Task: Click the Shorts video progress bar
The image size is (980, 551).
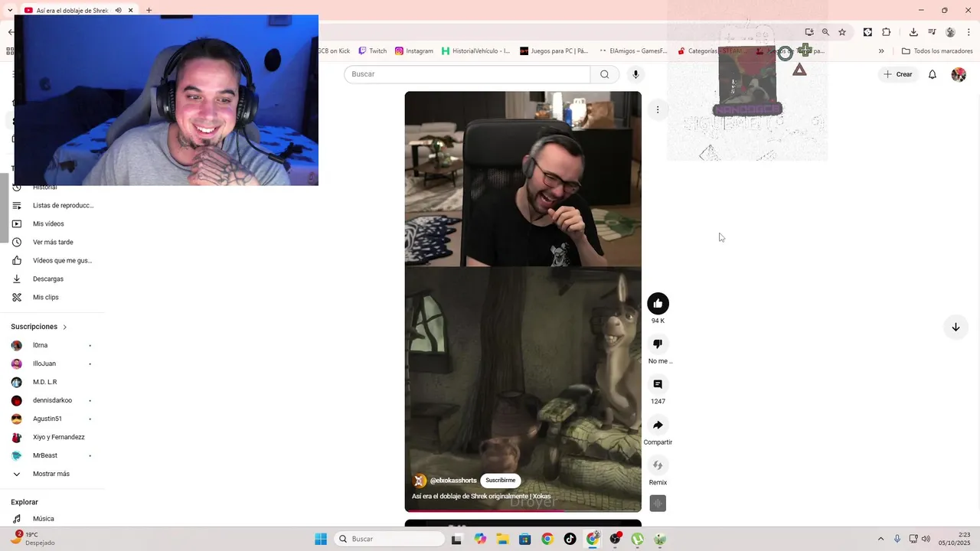Action: 523,510
